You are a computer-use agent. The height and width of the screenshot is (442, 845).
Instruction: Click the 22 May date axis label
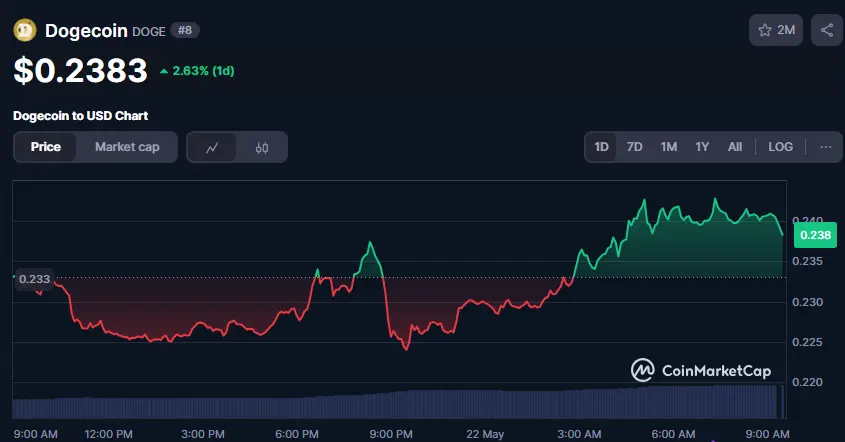[x=485, y=434]
